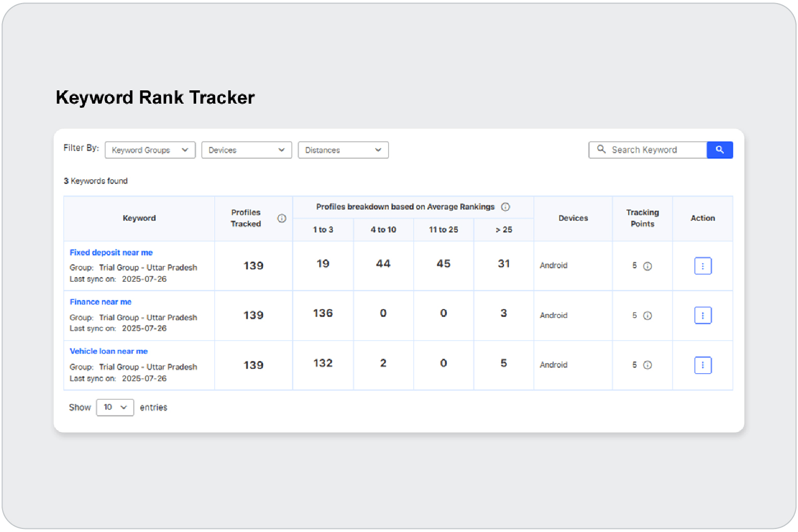Click tracking points info for Vehicle loan

pyautogui.click(x=647, y=365)
